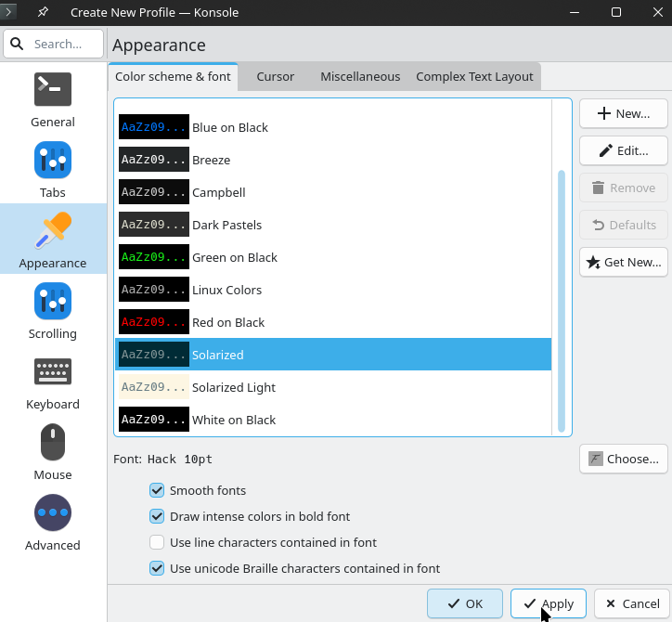Click the Get New... button
The width and height of the screenshot is (672, 622).
tap(624, 262)
